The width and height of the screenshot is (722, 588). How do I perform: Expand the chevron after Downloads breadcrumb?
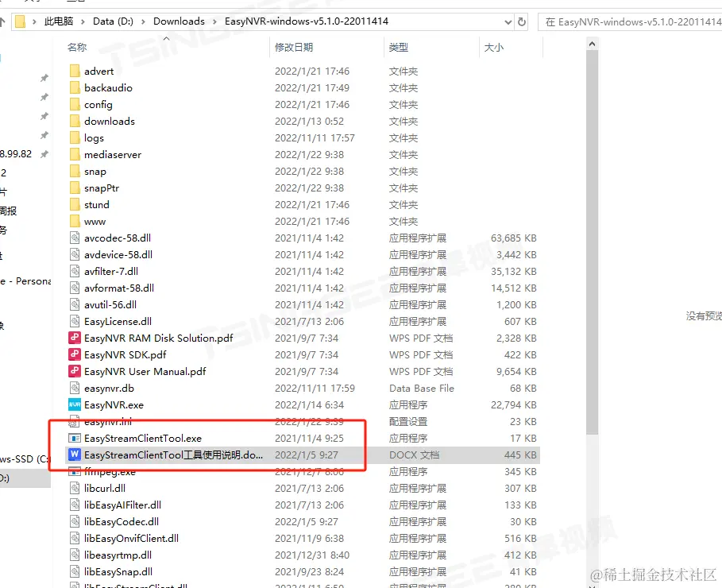click(x=214, y=21)
